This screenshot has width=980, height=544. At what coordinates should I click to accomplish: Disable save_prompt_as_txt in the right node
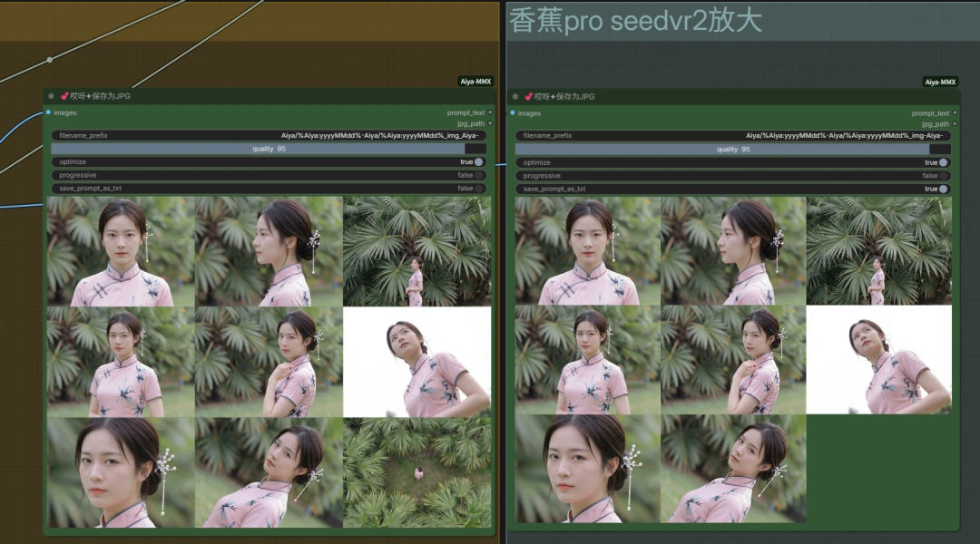943,189
